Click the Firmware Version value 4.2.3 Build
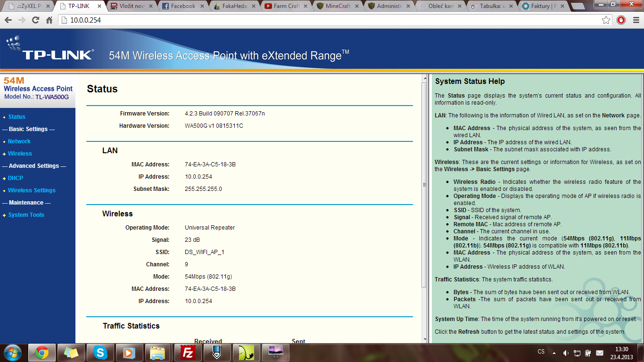The width and height of the screenshot is (644, 362). pyautogui.click(x=225, y=114)
